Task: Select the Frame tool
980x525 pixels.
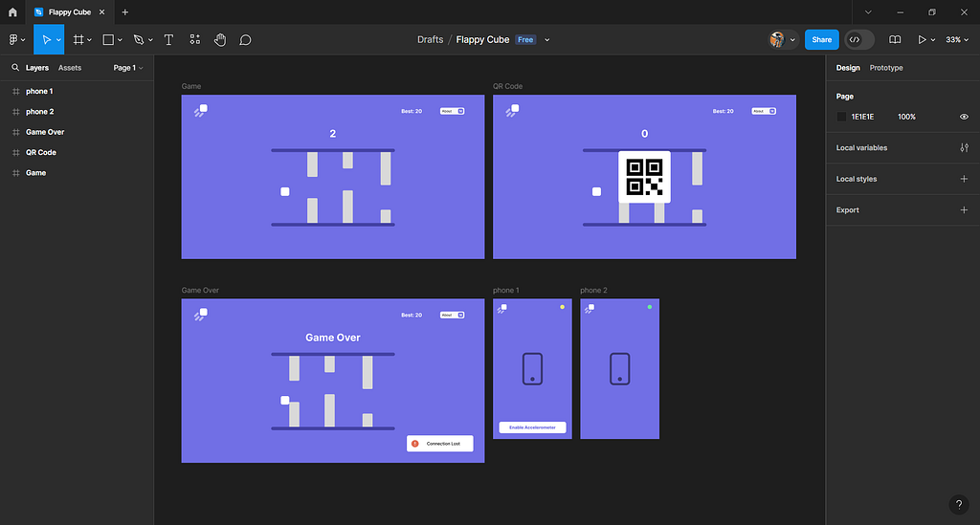Action: 78,39
